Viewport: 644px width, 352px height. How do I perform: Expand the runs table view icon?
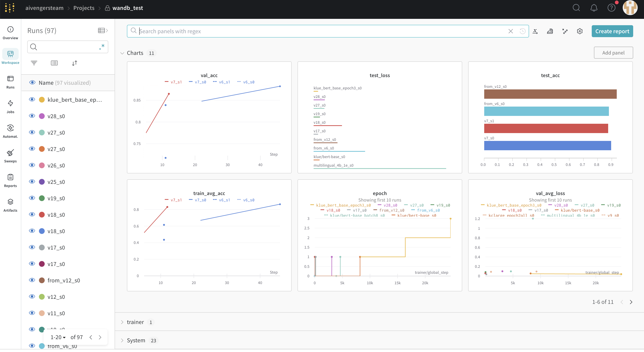click(x=103, y=30)
